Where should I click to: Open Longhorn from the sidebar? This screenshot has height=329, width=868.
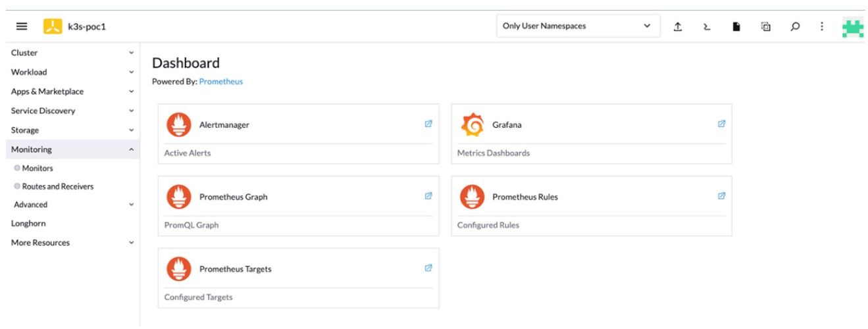point(28,224)
